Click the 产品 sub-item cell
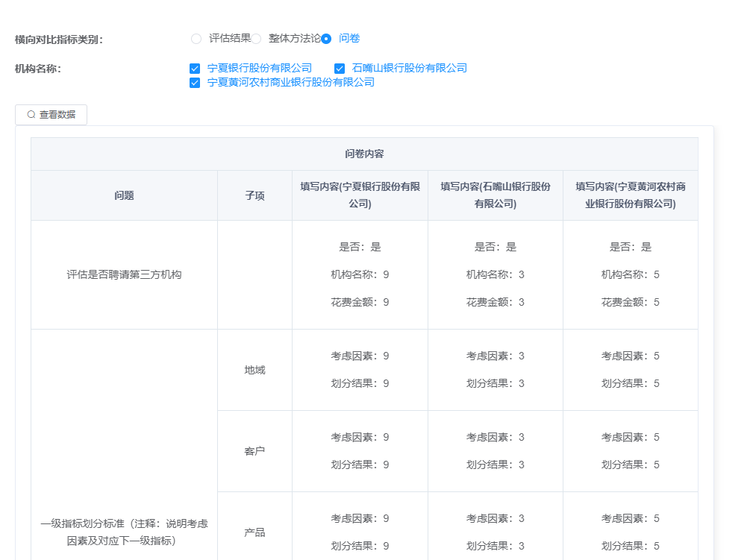Image resolution: width=753 pixels, height=560 pixels. pyautogui.click(x=255, y=532)
